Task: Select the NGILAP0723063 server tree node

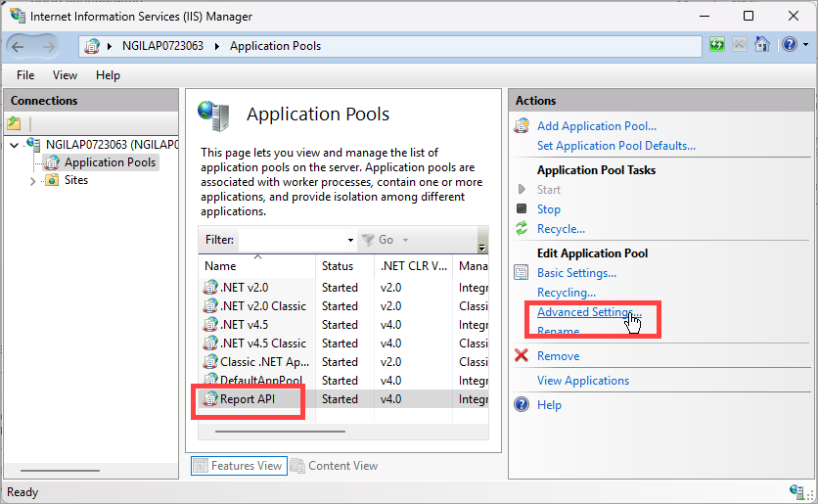Action: coord(112,144)
